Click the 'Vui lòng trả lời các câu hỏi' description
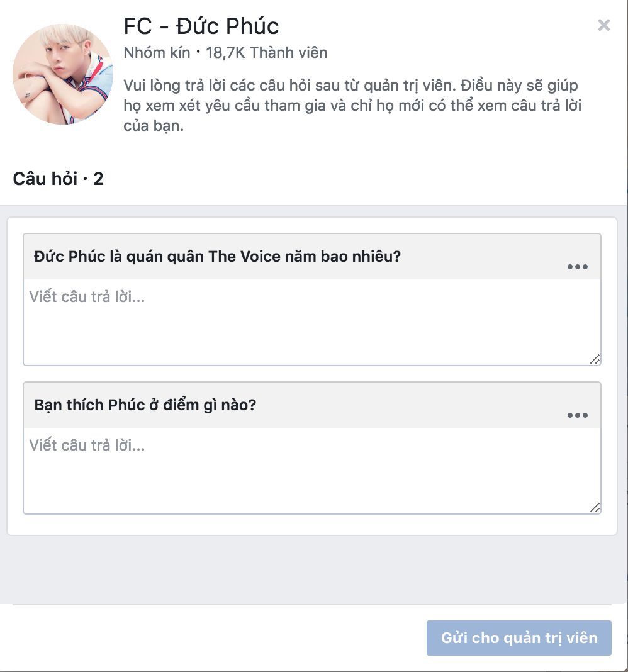628x672 pixels. (x=352, y=106)
